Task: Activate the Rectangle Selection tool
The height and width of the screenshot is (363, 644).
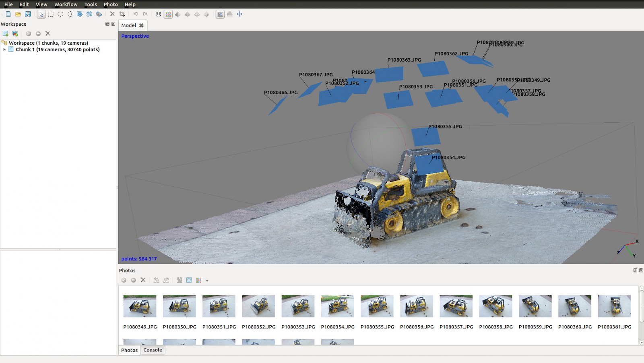Action: [x=51, y=14]
